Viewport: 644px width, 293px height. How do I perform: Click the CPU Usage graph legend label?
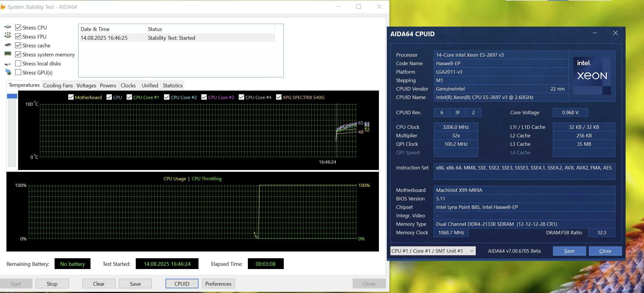tap(175, 178)
